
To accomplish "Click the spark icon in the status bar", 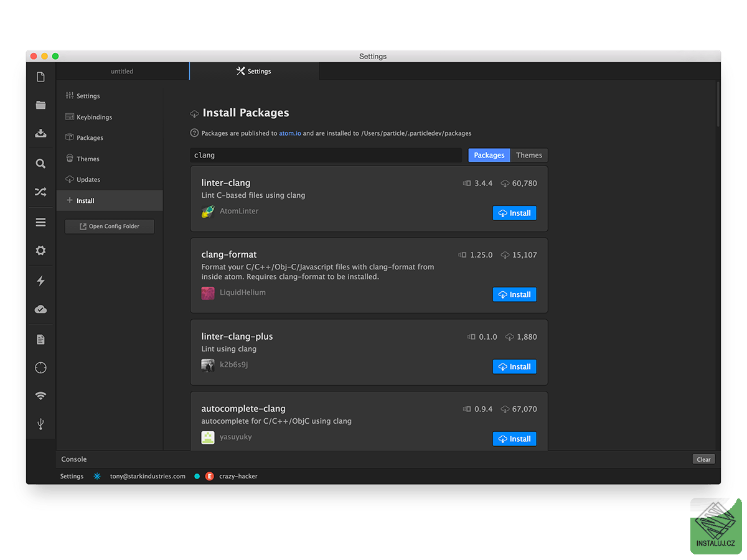I will (x=97, y=475).
